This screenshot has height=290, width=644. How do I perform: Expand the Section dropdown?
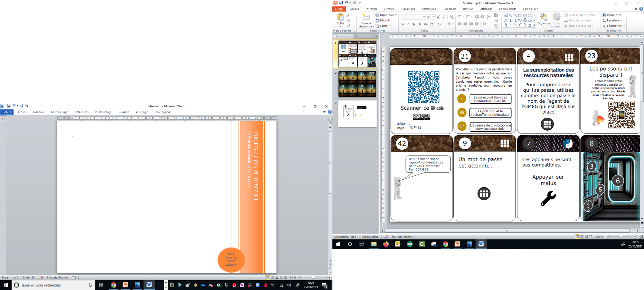(x=384, y=26)
